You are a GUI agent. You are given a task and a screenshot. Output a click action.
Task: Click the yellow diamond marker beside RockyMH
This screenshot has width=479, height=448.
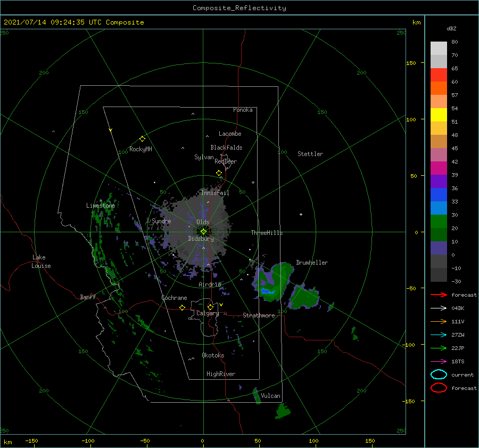142,139
